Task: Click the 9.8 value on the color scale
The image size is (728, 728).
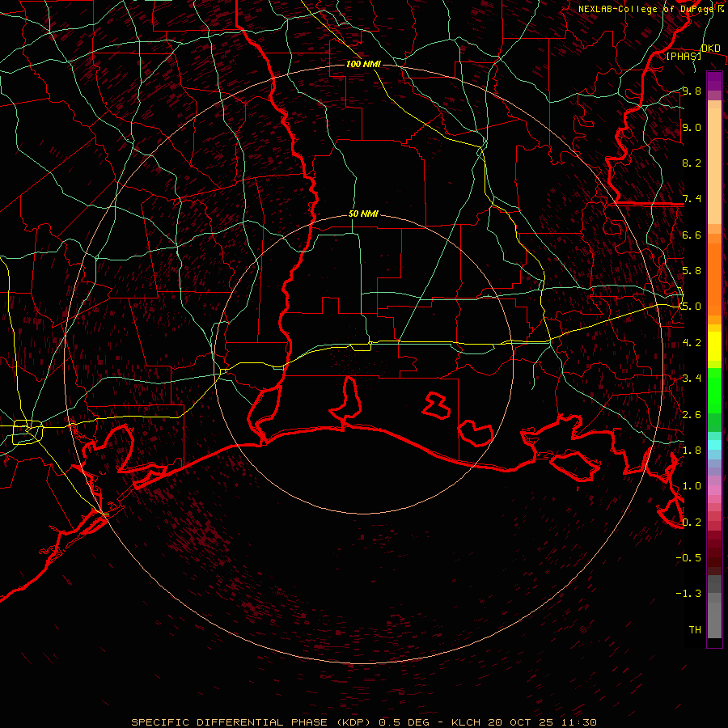Action: [x=692, y=91]
